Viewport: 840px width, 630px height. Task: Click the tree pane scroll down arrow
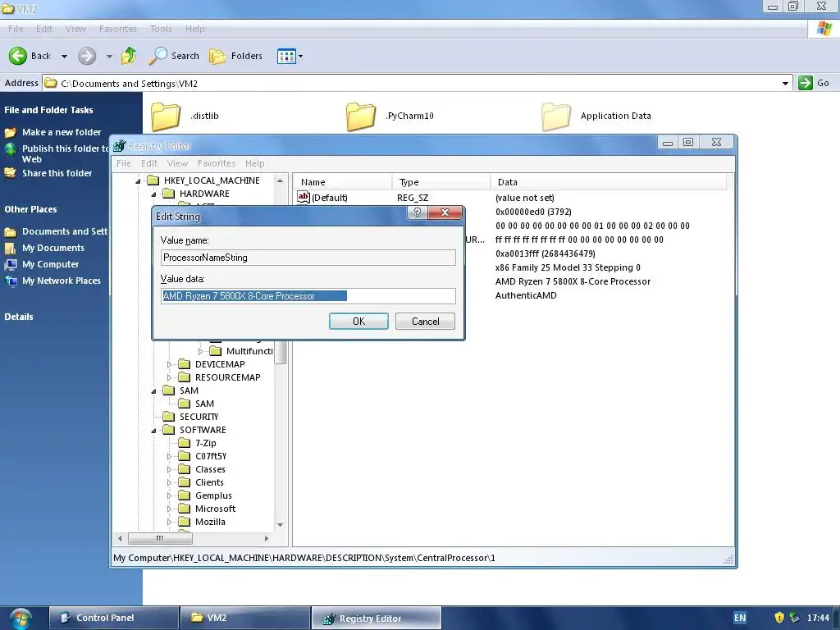281,525
